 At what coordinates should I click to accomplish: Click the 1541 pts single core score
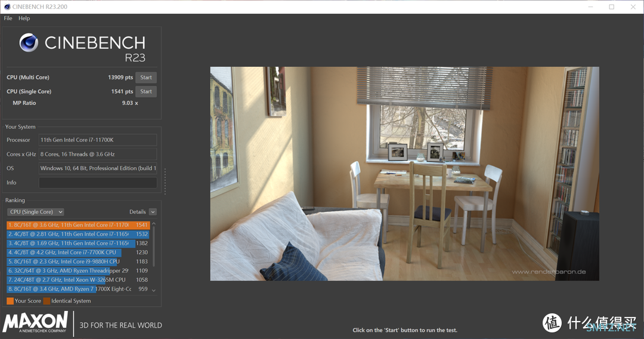(x=122, y=91)
